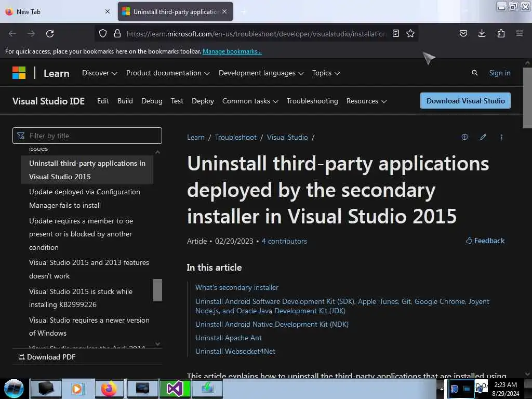Screen dimensions: 532x399
Task: Click the Filter by title input field
Action: 87,136
